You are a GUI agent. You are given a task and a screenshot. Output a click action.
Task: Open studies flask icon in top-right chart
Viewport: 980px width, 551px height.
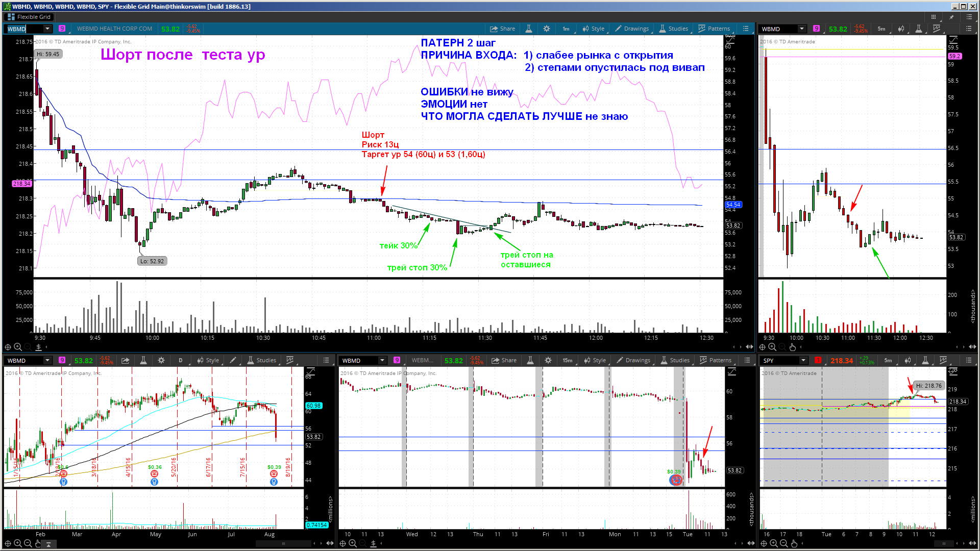(919, 29)
